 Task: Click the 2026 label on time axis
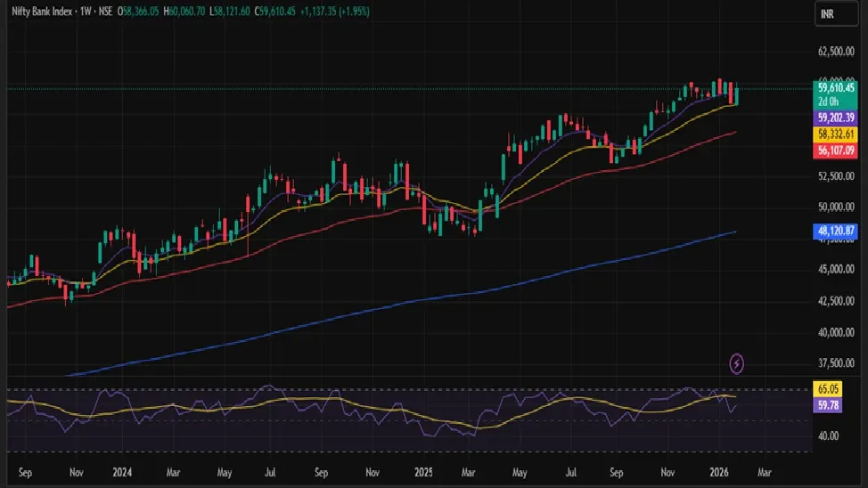[x=718, y=473]
